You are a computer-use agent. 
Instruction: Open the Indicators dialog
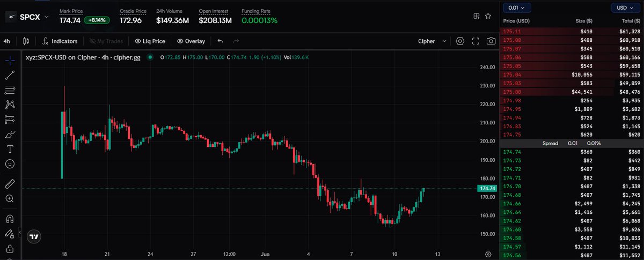(60, 41)
